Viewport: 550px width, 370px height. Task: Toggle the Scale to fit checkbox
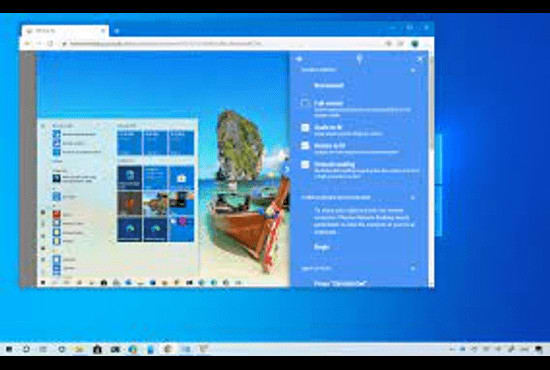[305, 128]
